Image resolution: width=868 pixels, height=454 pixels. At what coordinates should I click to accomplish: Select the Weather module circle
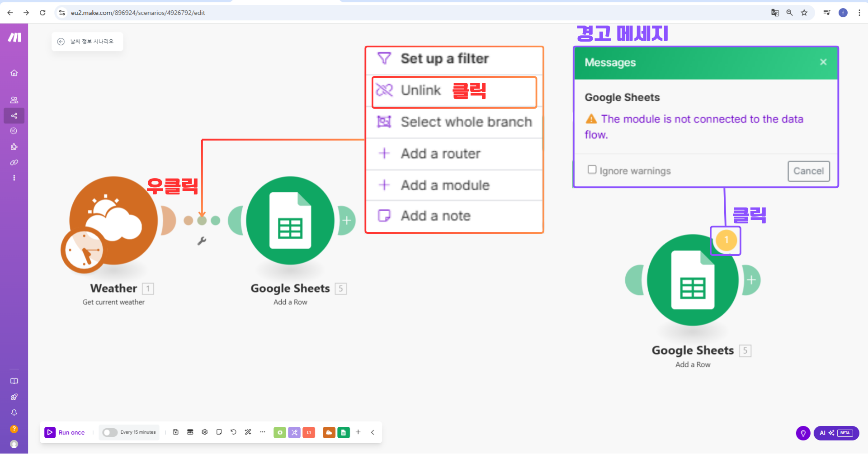(113, 221)
